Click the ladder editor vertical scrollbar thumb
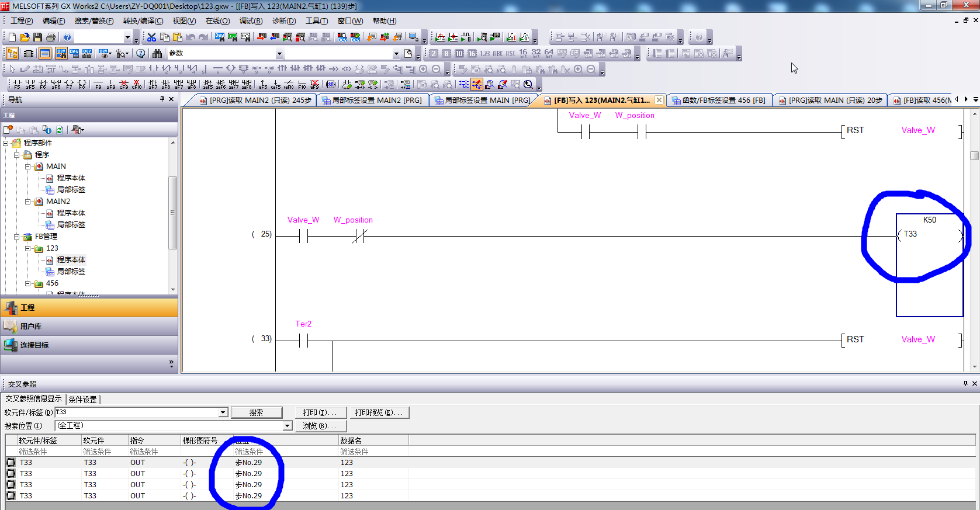 click(974, 155)
